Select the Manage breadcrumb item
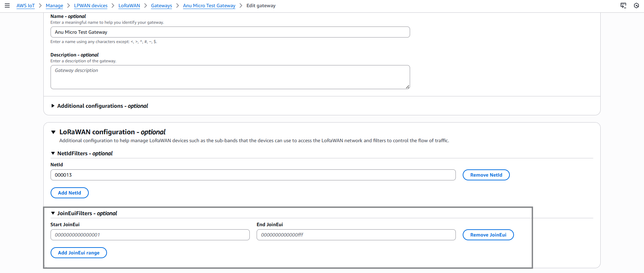 point(54,6)
